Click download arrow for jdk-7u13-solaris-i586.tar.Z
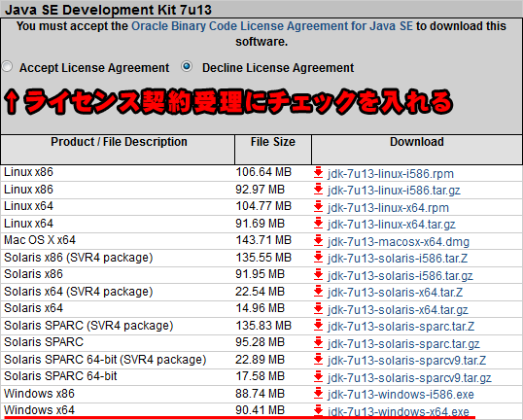This screenshot has height=420, width=523. pos(319,258)
